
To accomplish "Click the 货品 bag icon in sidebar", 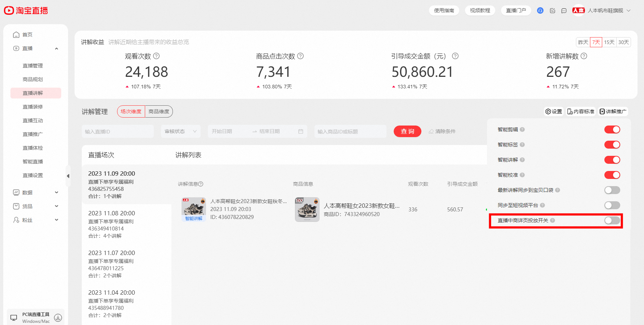I will [x=16, y=206].
